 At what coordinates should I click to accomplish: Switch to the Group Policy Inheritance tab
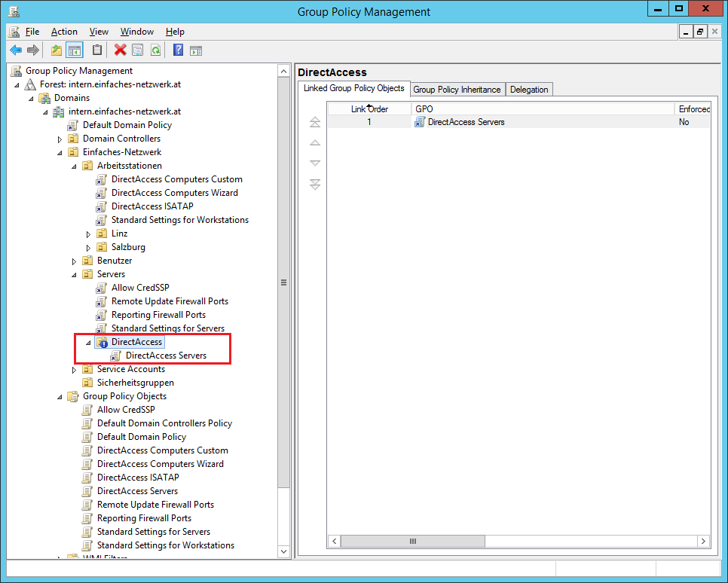pyautogui.click(x=457, y=90)
